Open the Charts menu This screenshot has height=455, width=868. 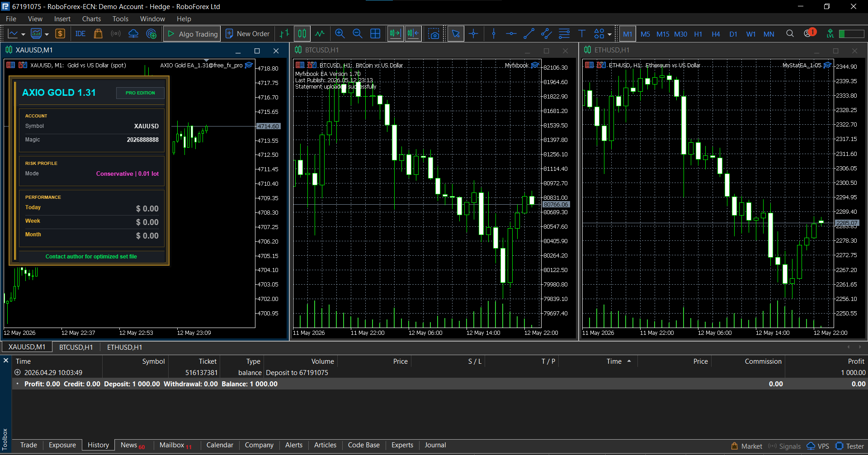(91, 19)
